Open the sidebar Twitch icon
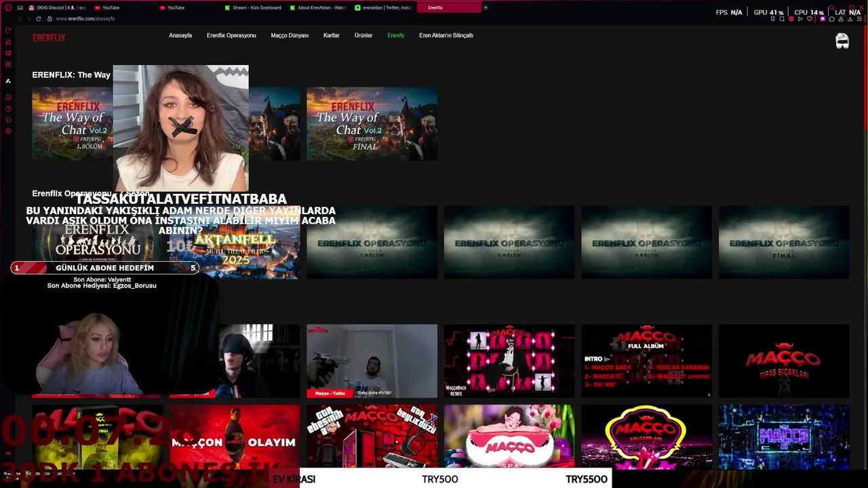Viewport: 868px width, 488px height. tap(8, 53)
